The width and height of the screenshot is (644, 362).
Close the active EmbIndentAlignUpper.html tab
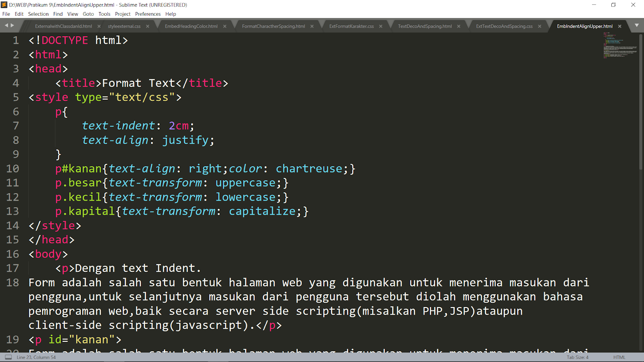coord(620,26)
